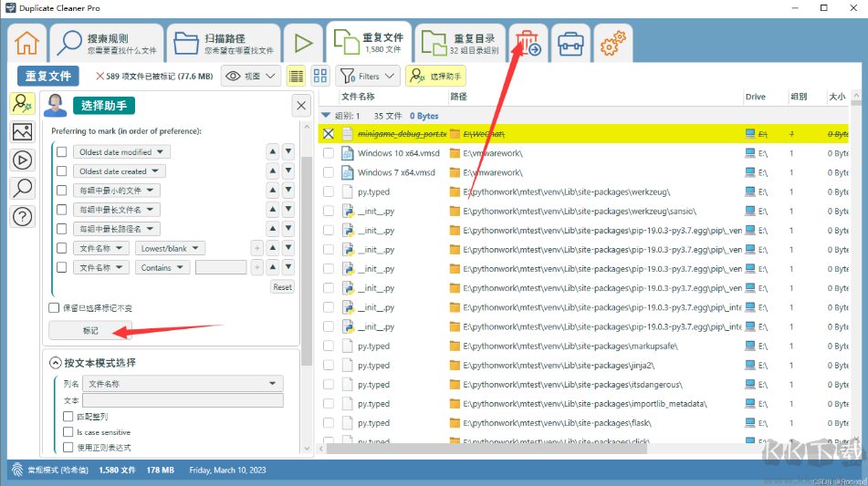Screen dimensions: 868x486
Task: Click the 选择助手 toolbar button
Action: pyautogui.click(x=435, y=77)
